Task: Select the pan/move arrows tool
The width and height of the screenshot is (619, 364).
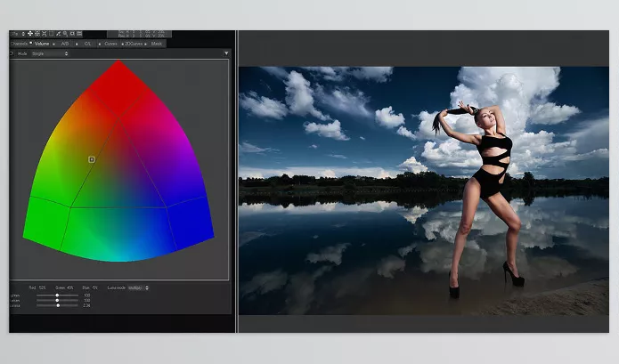Action: [29, 33]
